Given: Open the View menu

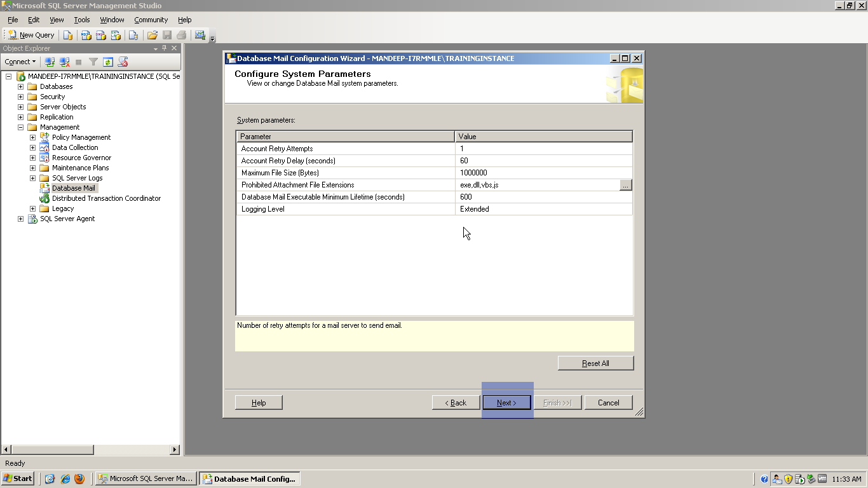Looking at the screenshot, I should pyautogui.click(x=57, y=20).
